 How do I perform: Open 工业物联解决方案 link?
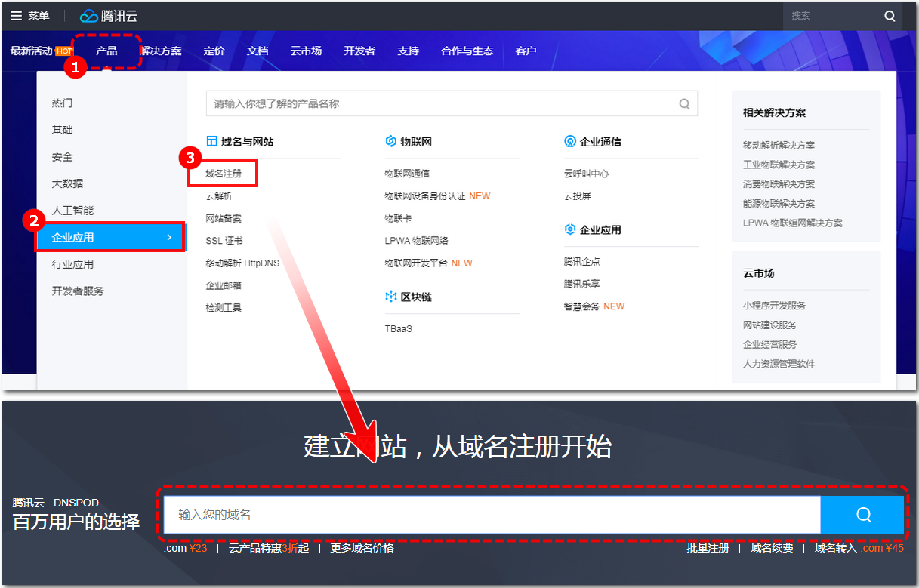point(779,165)
